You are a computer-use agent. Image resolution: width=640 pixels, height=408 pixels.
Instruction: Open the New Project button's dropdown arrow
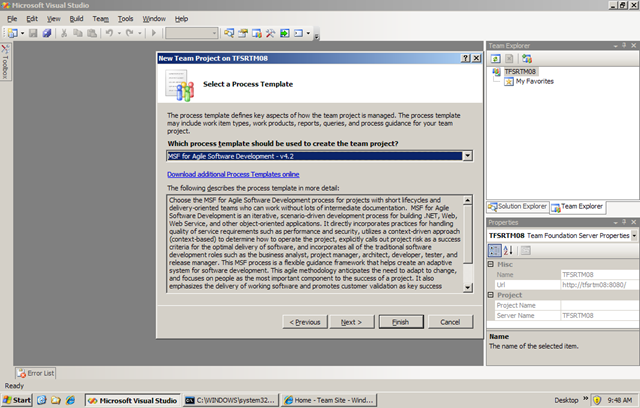[x=22, y=33]
